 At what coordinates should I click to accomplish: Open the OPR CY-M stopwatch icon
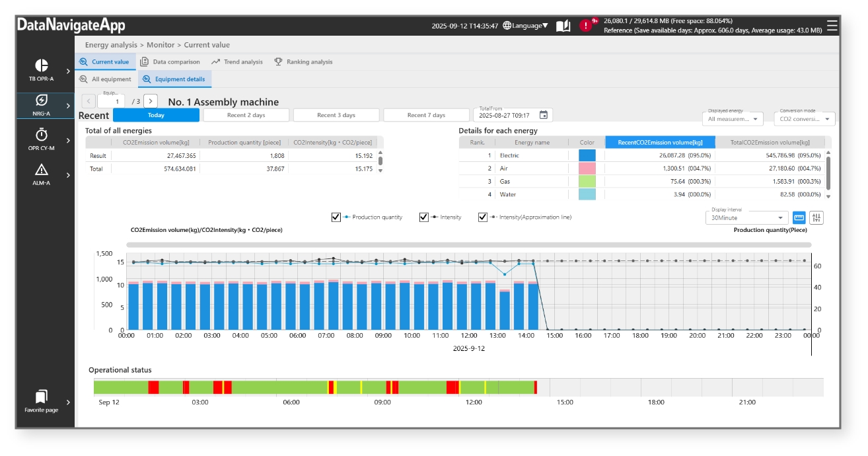click(42, 135)
